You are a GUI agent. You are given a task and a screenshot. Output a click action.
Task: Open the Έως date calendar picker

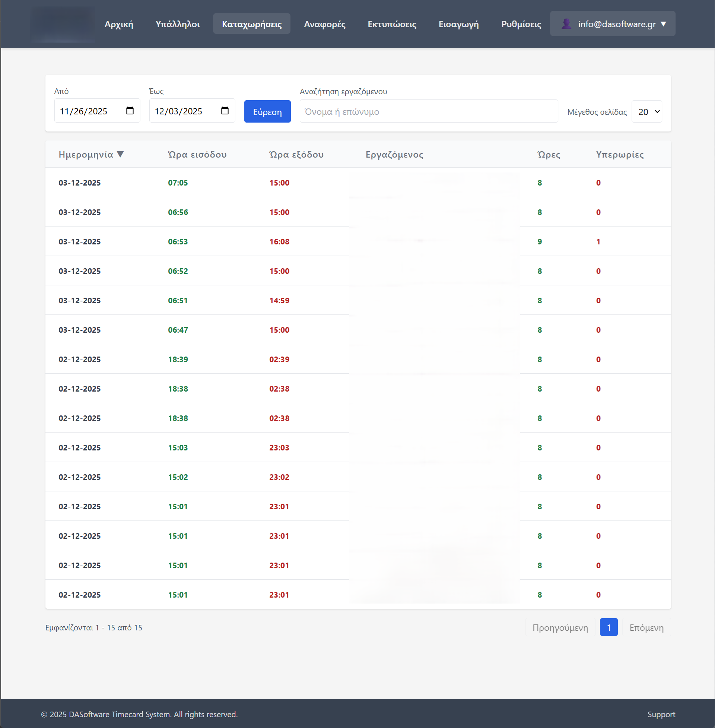coord(225,111)
